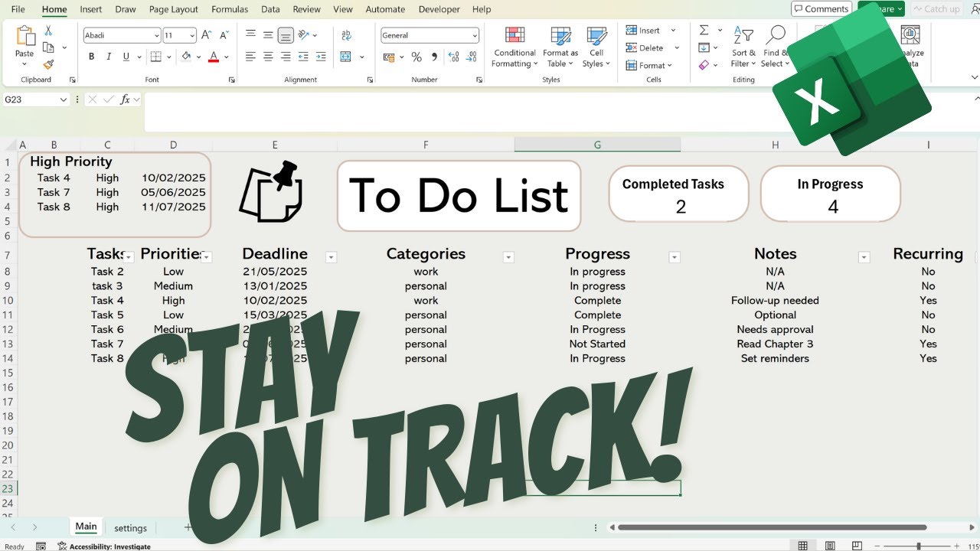Viewport: 980px width, 551px height.
Task: Open Deadline column filter dropdown
Action: point(331,257)
